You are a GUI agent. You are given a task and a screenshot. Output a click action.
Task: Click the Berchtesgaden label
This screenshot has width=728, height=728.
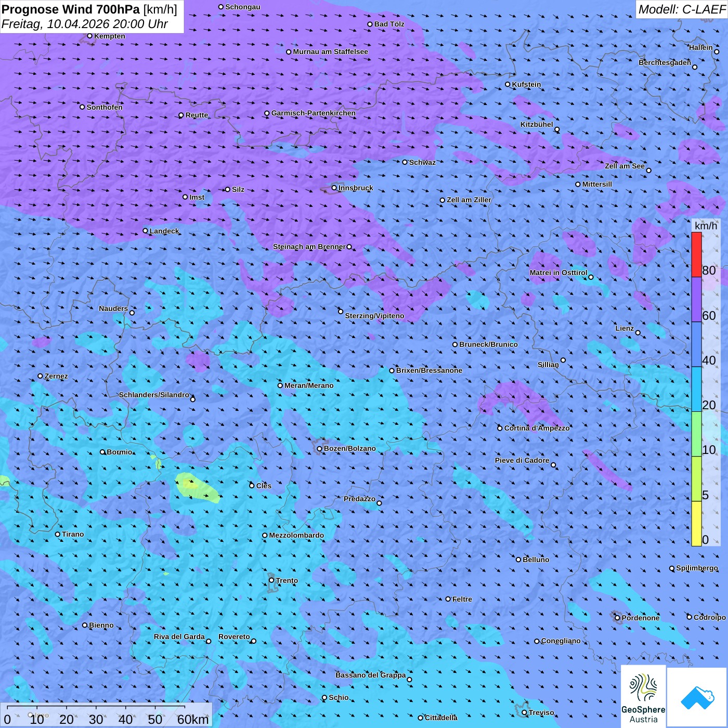coord(665,62)
